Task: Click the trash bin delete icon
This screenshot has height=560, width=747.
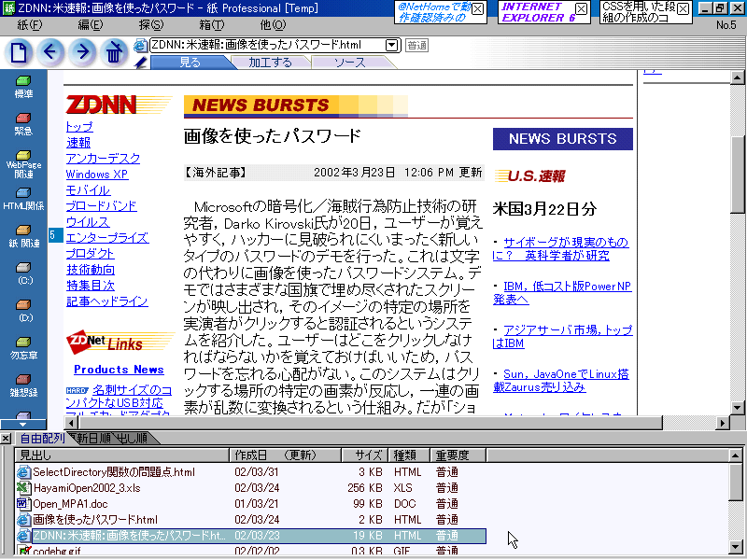Action: (x=114, y=51)
